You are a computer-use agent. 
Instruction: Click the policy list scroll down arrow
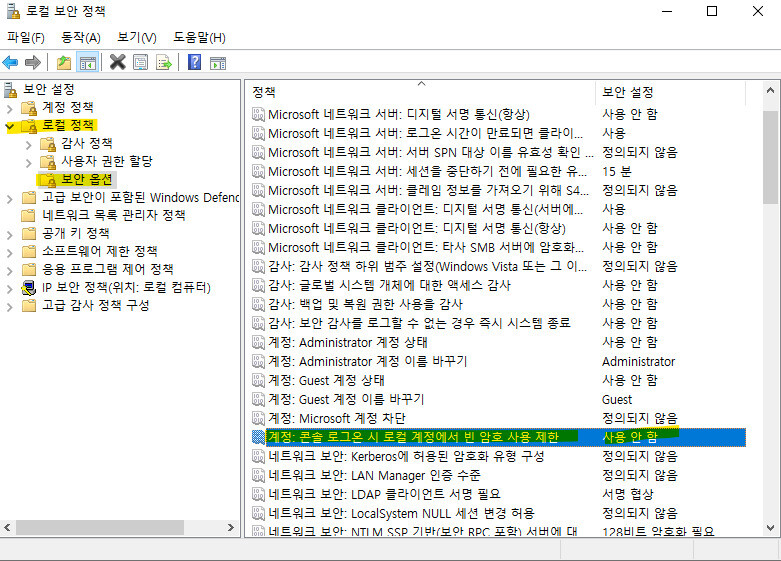[x=770, y=528]
